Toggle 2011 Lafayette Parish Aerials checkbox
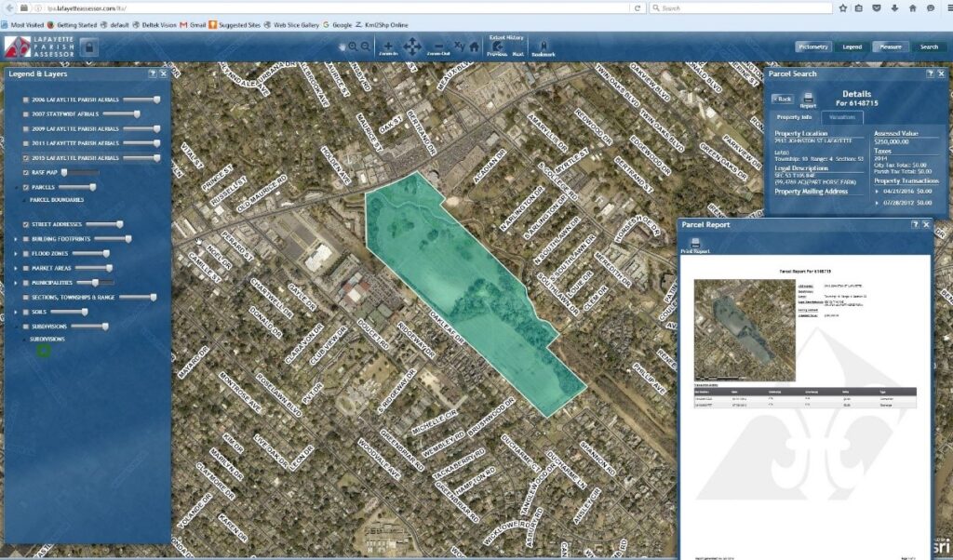The image size is (953, 560). tap(25, 143)
